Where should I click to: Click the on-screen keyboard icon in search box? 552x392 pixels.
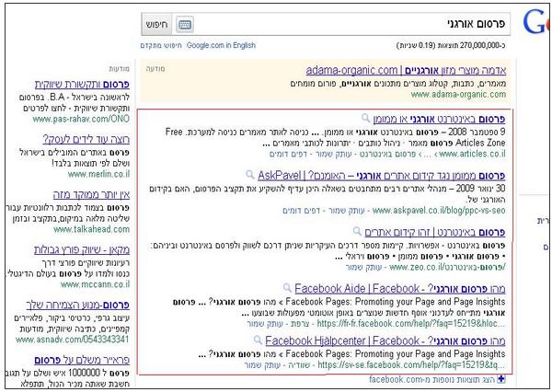click(185, 24)
